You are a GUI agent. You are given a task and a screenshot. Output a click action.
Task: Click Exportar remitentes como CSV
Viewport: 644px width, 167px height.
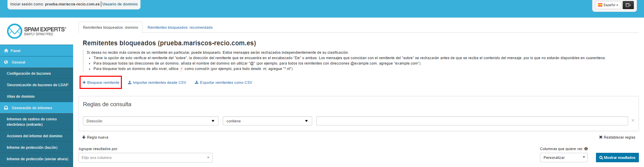click(x=223, y=82)
